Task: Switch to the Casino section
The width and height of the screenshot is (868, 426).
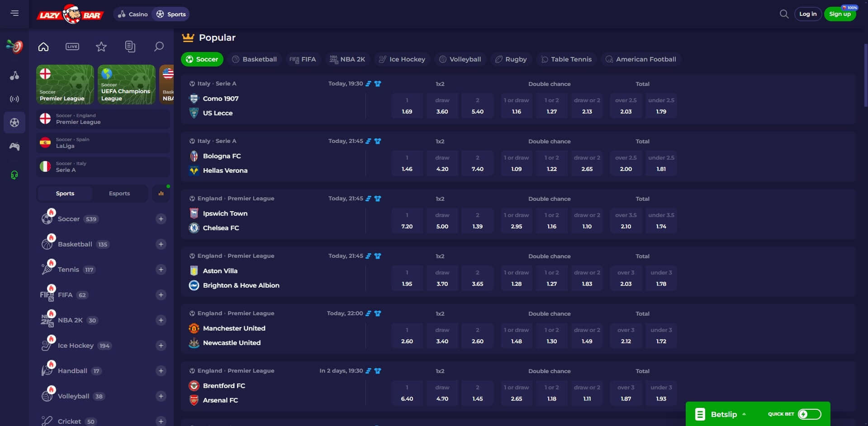Action: (133, 14)
